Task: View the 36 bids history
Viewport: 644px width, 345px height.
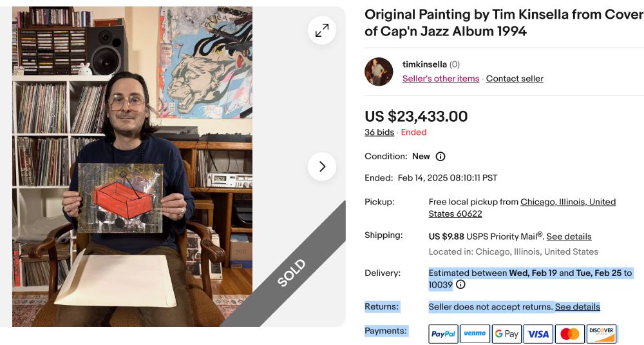Action: pos(379,132)
